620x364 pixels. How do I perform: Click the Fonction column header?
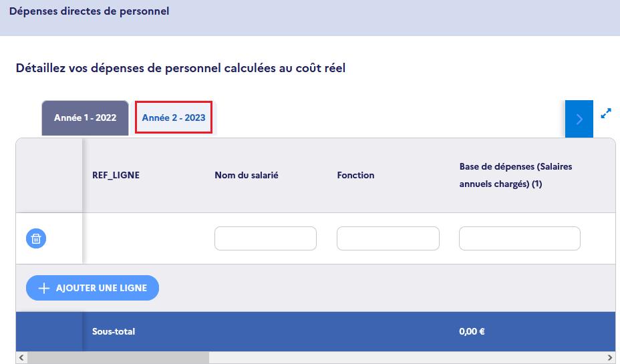pos(355,175)
